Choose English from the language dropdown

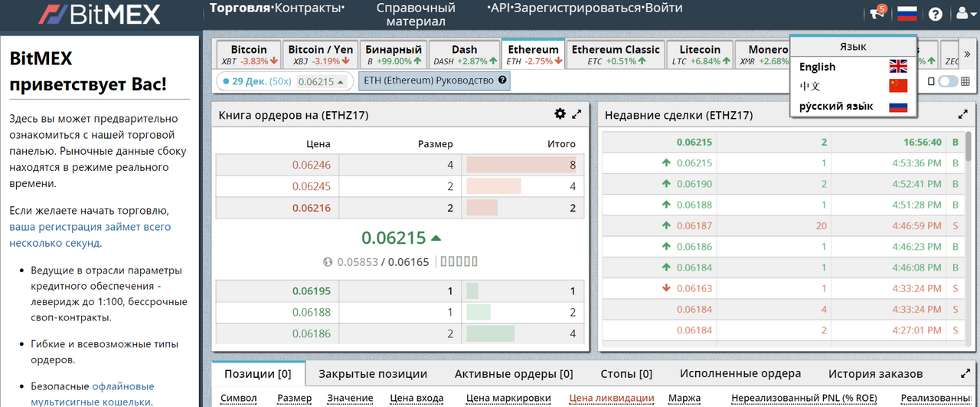coord(852,67)
